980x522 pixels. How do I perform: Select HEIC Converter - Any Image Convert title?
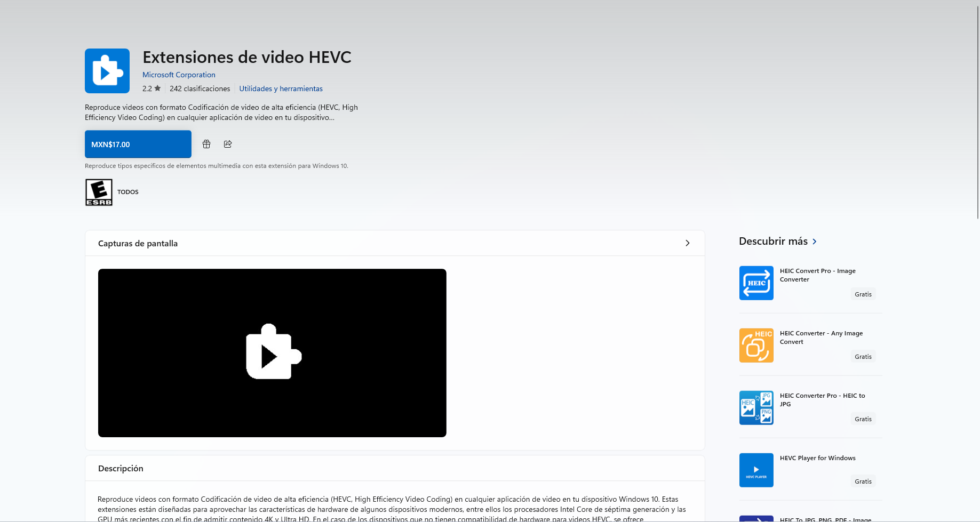(821, 338)
